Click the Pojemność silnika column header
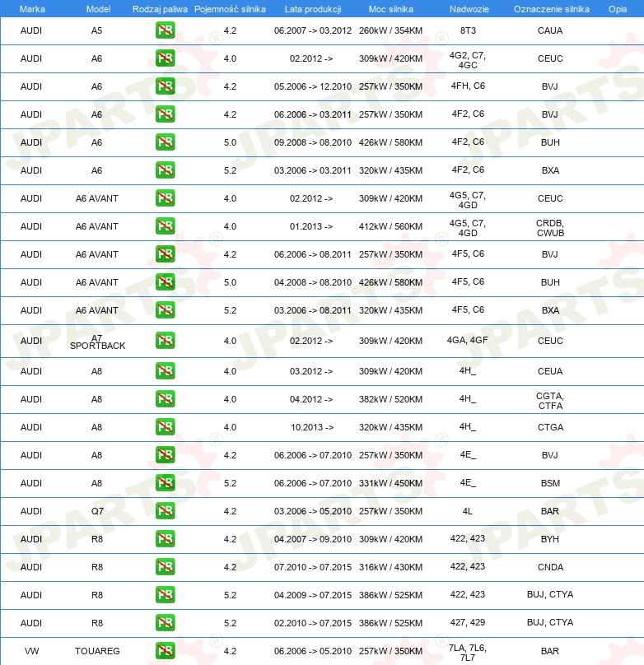 point(230,8)
